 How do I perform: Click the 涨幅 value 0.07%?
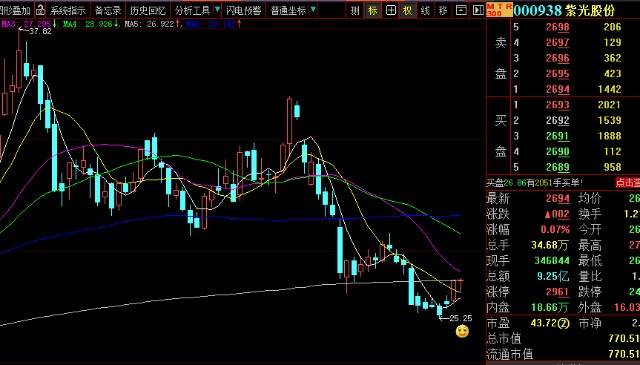tap(555, 229)
